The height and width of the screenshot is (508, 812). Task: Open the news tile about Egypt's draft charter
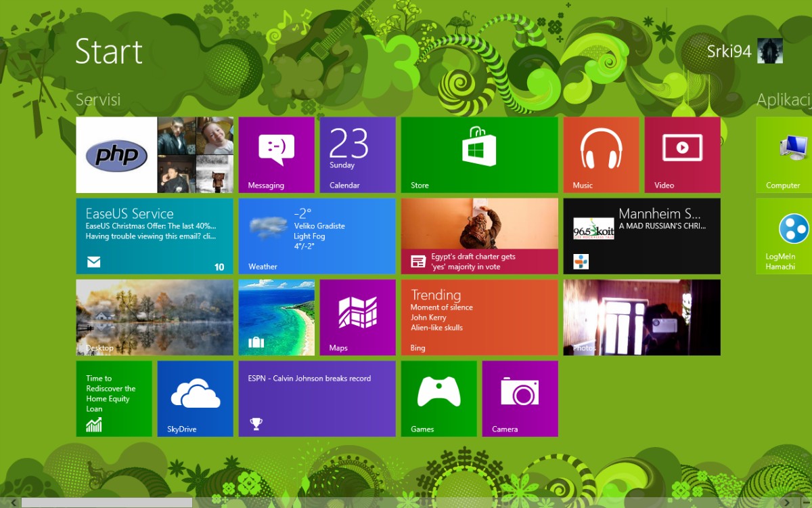click(x=479, y=236)
